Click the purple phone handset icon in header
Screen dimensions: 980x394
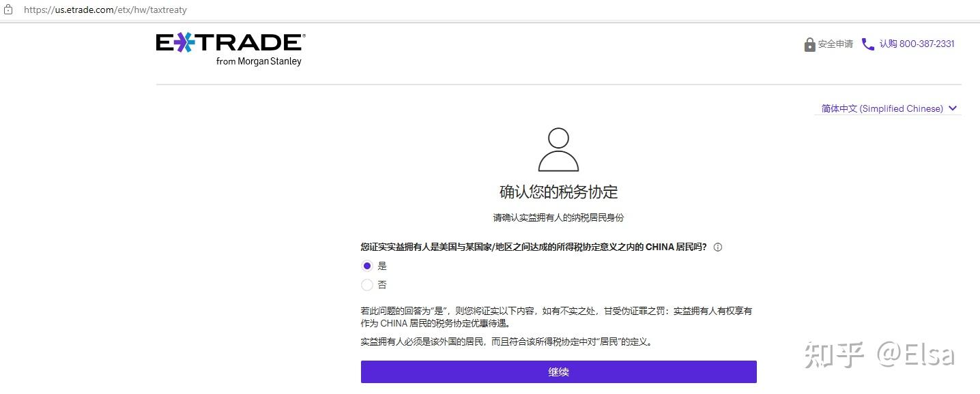(867, 44)
